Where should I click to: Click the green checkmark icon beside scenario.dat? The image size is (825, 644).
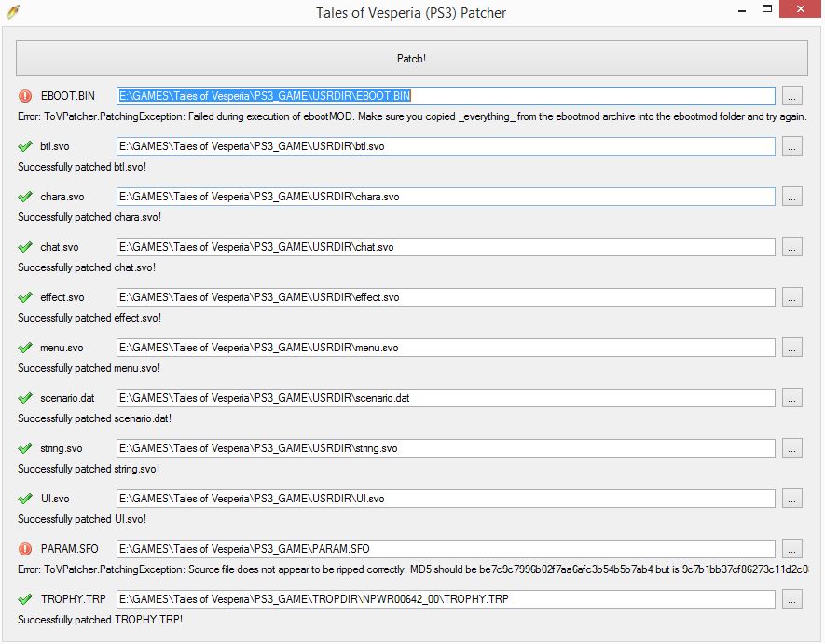pos(25,398)
